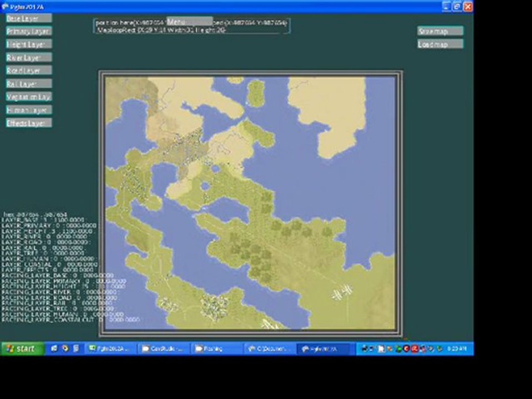Switch to the Height Layer
Viewport: 532px width, 399px height.
tap(29, 44)
